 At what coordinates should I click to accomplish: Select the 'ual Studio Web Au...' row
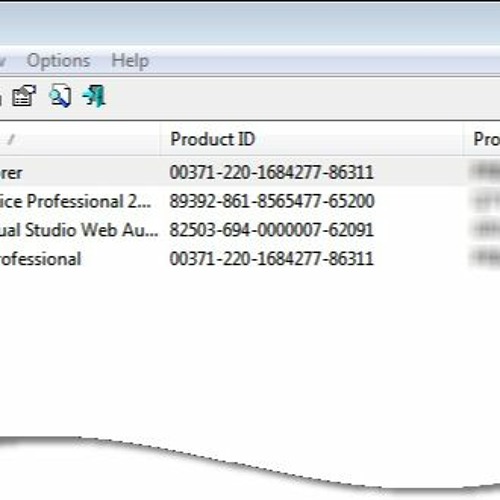click(250, 230)
